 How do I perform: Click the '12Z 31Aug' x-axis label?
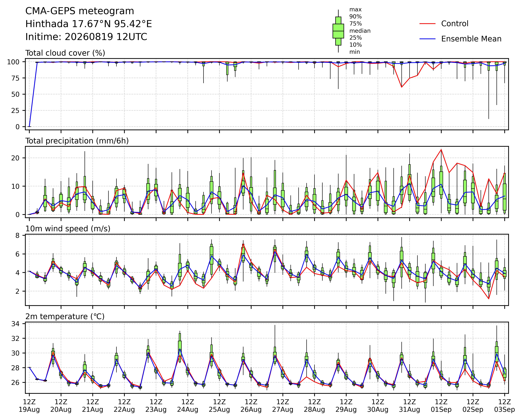click(x=409, y=406)
